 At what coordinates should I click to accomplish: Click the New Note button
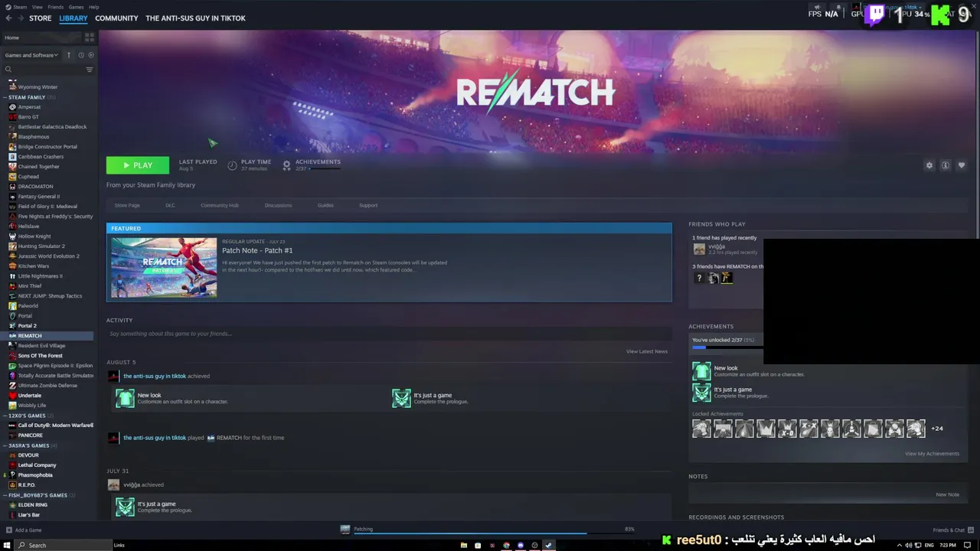[x=947, y=494]
